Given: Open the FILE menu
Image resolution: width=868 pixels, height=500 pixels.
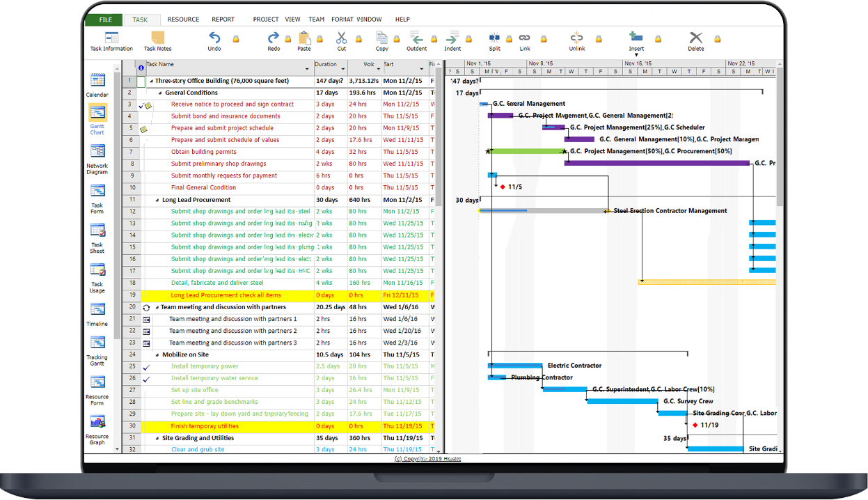Looking at the screenshot, I should click(105, 19).
